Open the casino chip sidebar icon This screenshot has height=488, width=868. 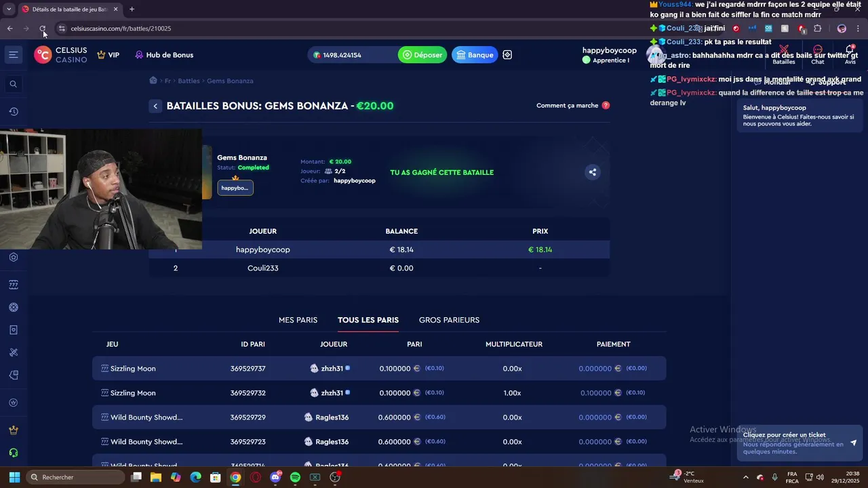point(13,308)
